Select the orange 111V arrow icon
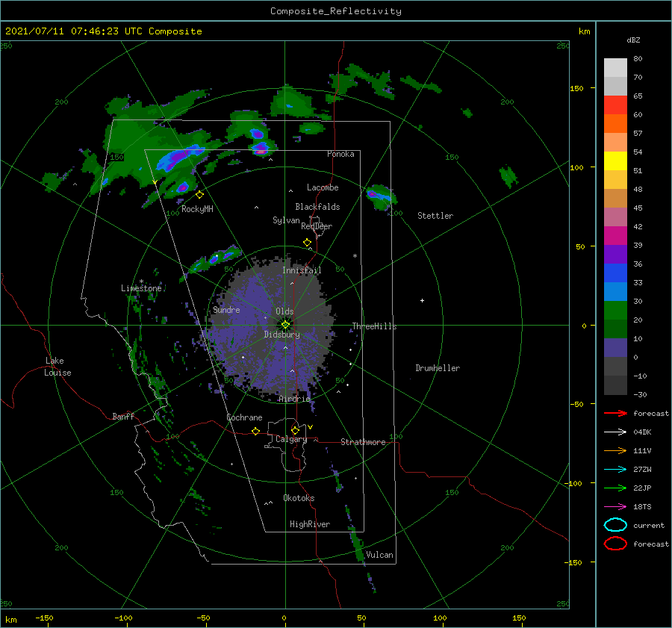Image resolution: width=672 pixels, height=628 pixels. [x=615, y=450]
